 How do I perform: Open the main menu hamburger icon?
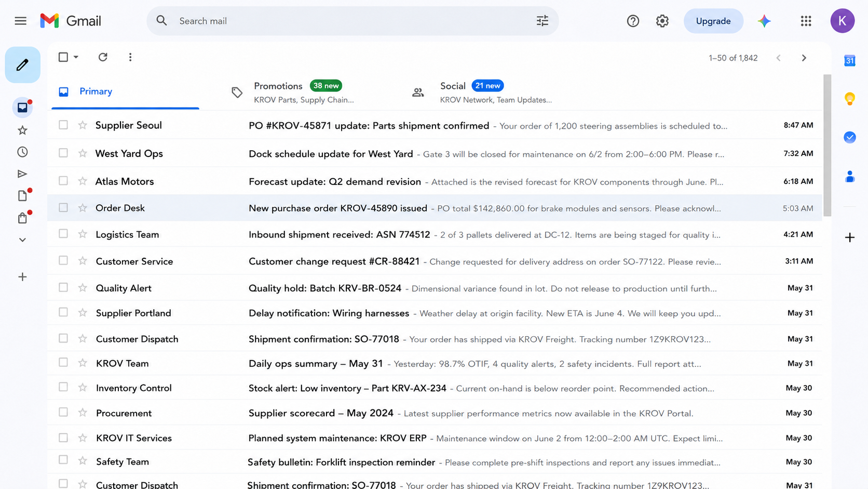pos(20,21)
